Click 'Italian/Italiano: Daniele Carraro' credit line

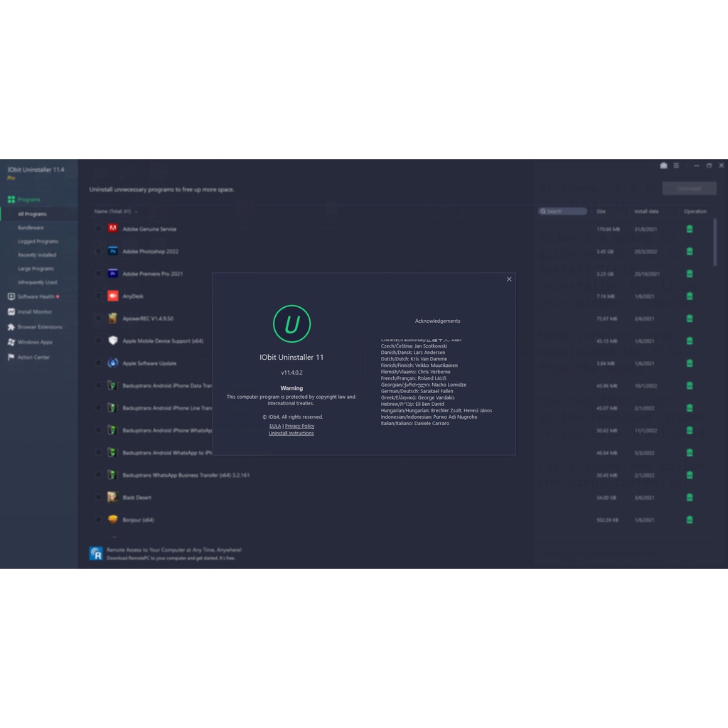pyautogui.click(x=415, y=424)
